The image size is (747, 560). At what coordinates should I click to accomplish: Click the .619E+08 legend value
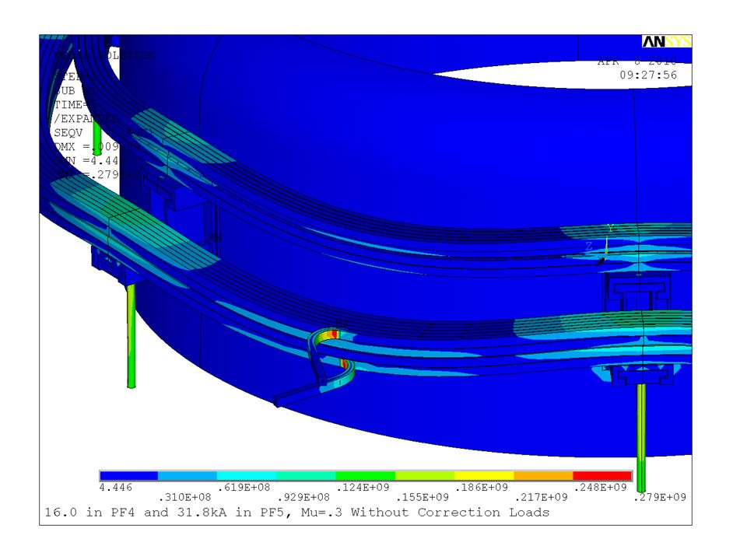[x=244, y=487]
